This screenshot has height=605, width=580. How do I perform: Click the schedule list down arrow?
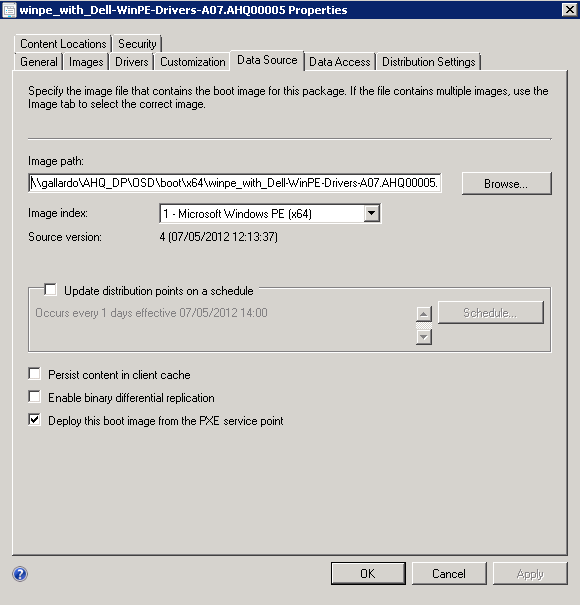coord(424,337)
